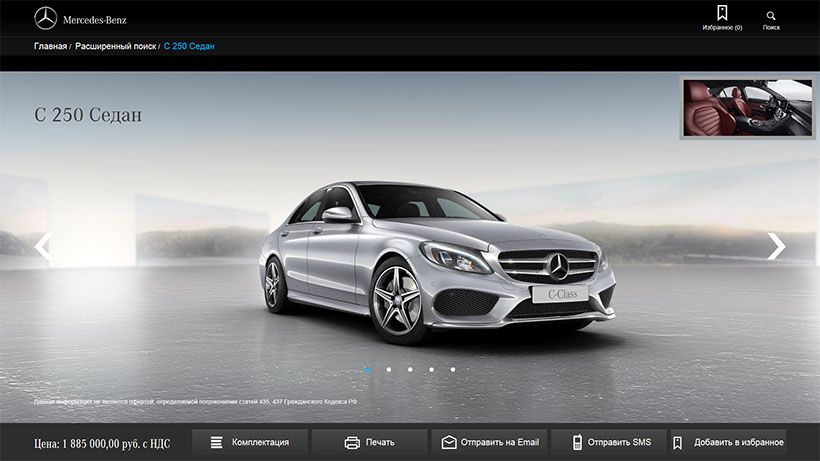This screenshot has width=820, height=461.
Task: Select the first carousel dot
Action: pyautogui.click(x=367, y=369)
